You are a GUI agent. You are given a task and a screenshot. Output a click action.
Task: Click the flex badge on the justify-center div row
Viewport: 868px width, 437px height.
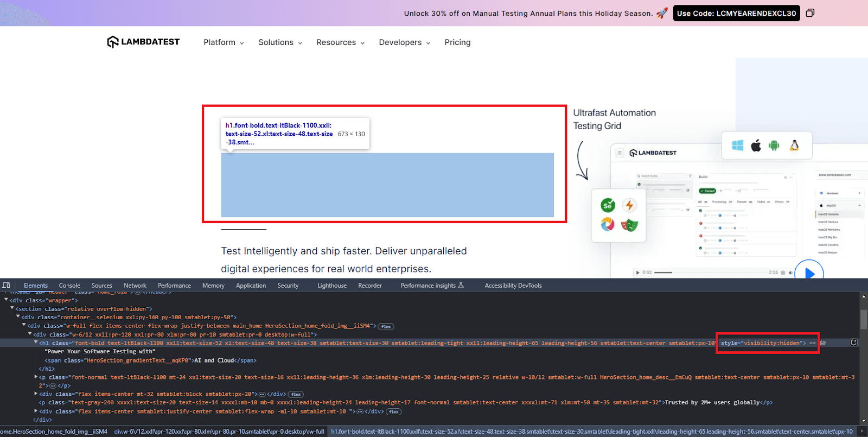coord(394,411)
